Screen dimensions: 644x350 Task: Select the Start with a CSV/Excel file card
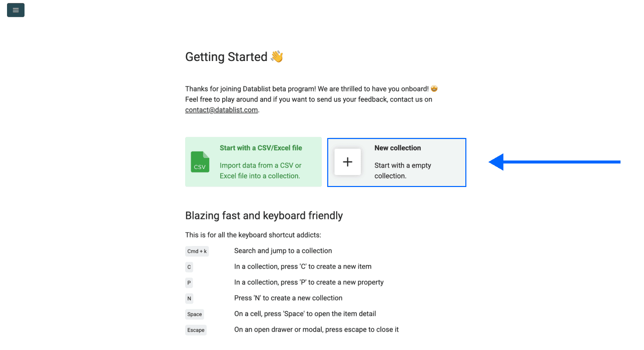pyautogui.click(x=253, y=162)
